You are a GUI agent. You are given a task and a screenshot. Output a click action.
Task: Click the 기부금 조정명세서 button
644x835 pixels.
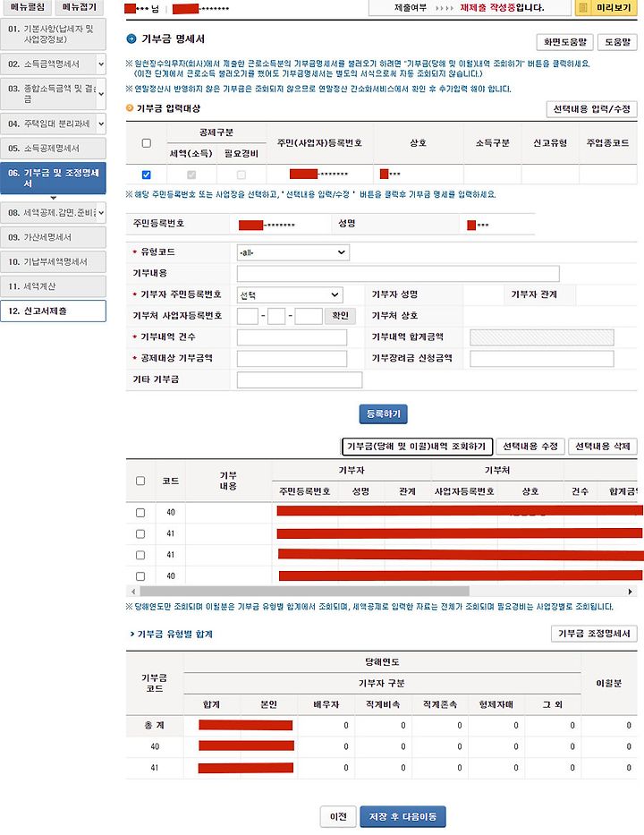click(594, 633)
